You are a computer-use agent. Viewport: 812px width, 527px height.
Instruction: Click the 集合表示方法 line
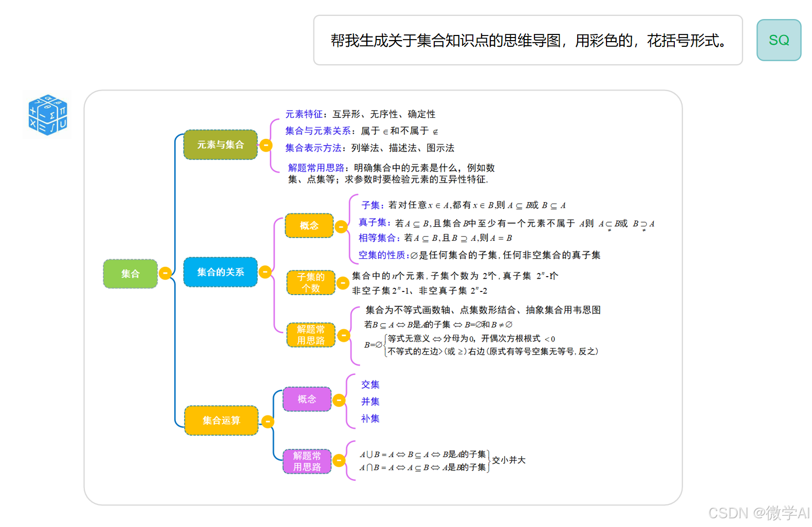click(370, 148)
